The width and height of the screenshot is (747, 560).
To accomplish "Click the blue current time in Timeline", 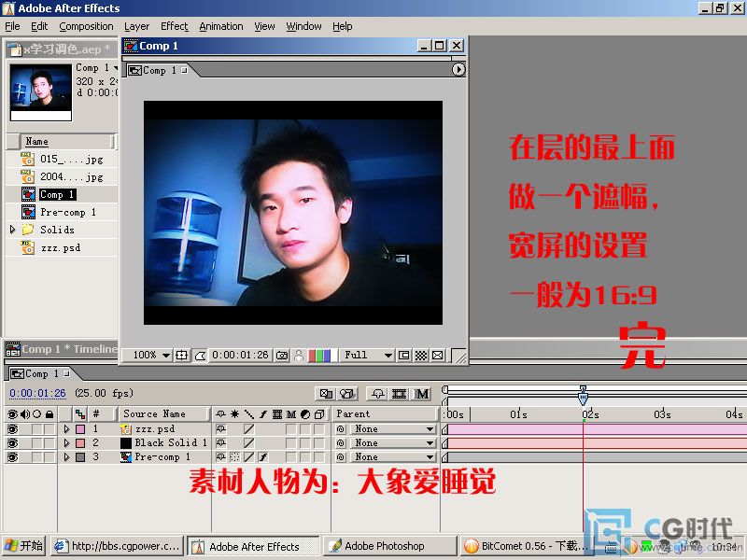I will coord(37,393).
